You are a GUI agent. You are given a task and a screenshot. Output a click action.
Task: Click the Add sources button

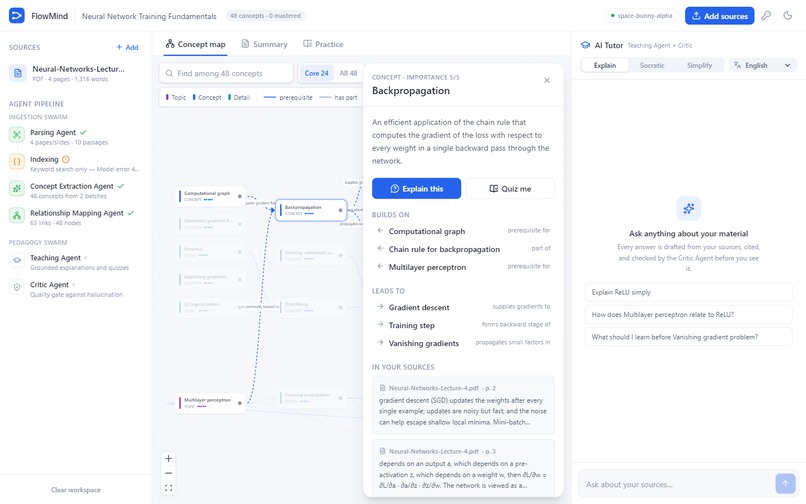coord(719,16)
